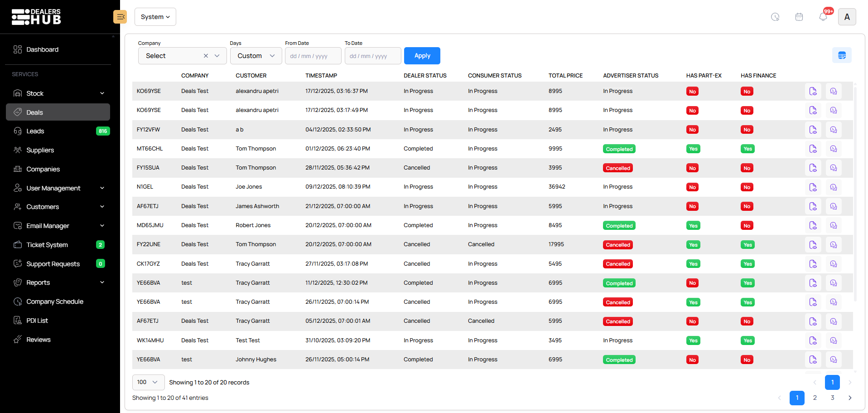
Task: Open chat icon for MT66CHL row
Action: pyautogui.click(x=833, y=149)
